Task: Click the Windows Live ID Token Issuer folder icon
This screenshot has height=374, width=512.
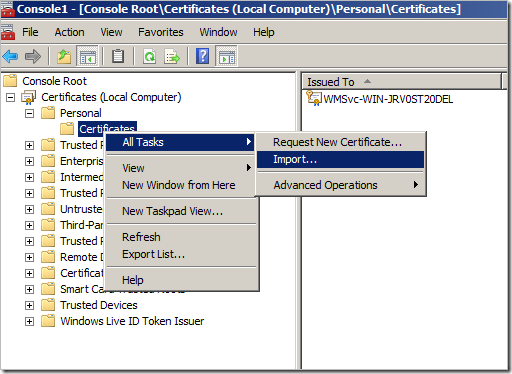Action: [48, 321]
